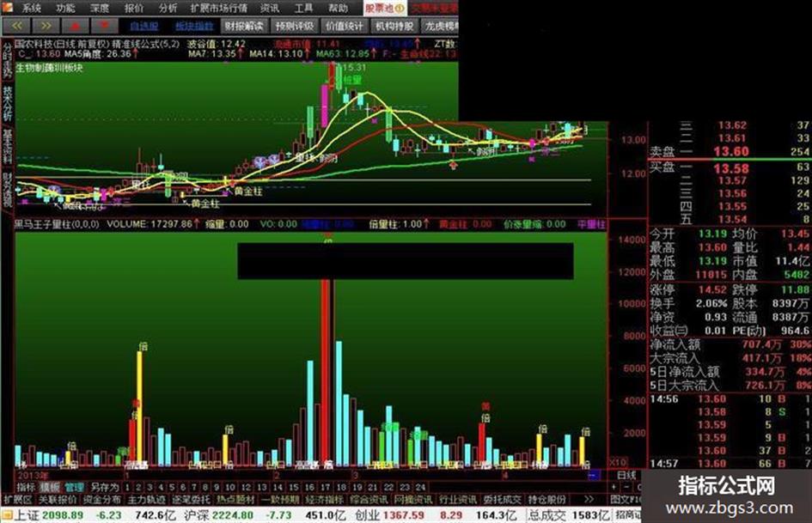Click the sell price 13.60 in 卖盘 row
Screen dimensions: 812x523
(x=731, y=151)
